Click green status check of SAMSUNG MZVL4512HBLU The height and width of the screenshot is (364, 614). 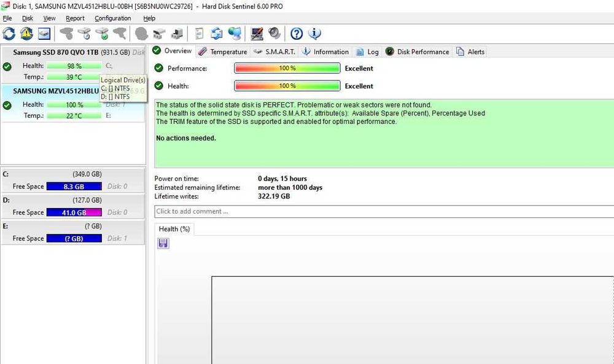pos(7,106)
